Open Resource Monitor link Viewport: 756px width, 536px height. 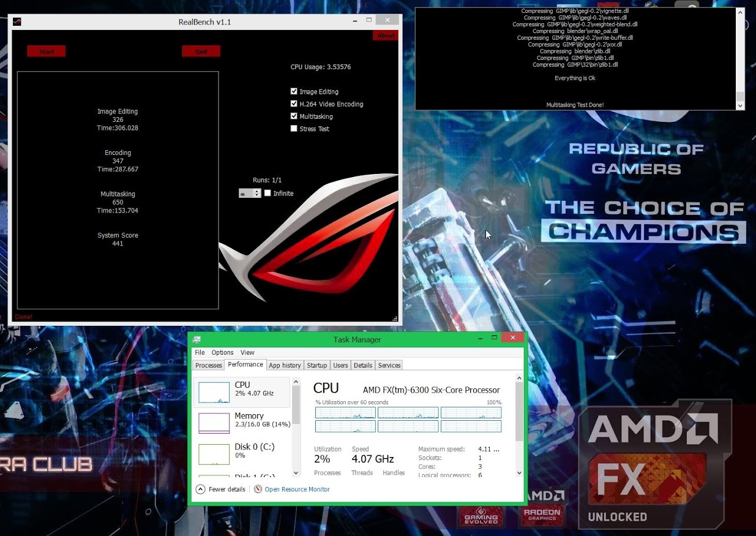[x=297, y=489]
